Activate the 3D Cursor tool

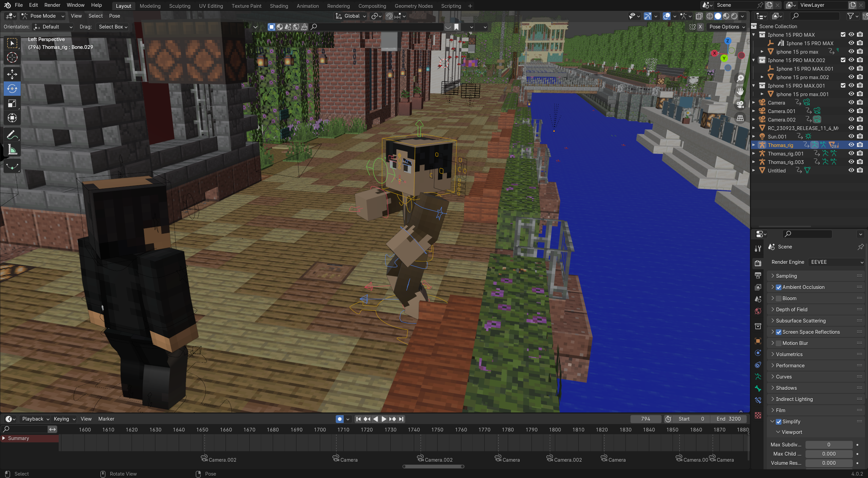point(12,58)
